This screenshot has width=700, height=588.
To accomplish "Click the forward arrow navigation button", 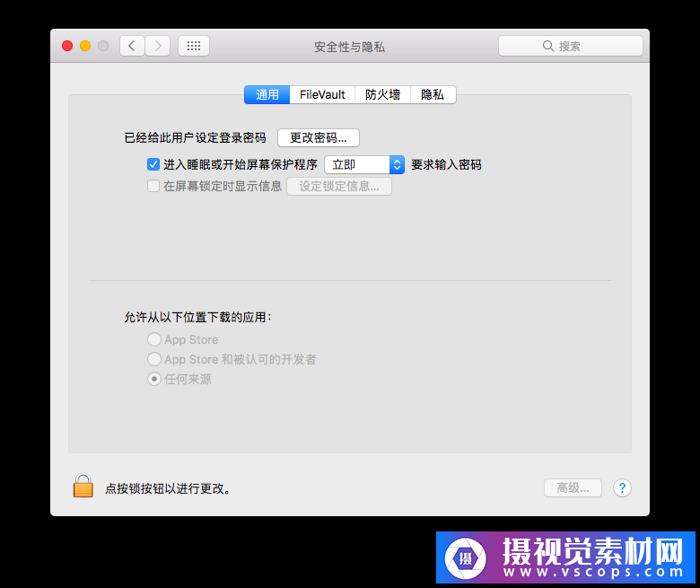I will [158, 46].
